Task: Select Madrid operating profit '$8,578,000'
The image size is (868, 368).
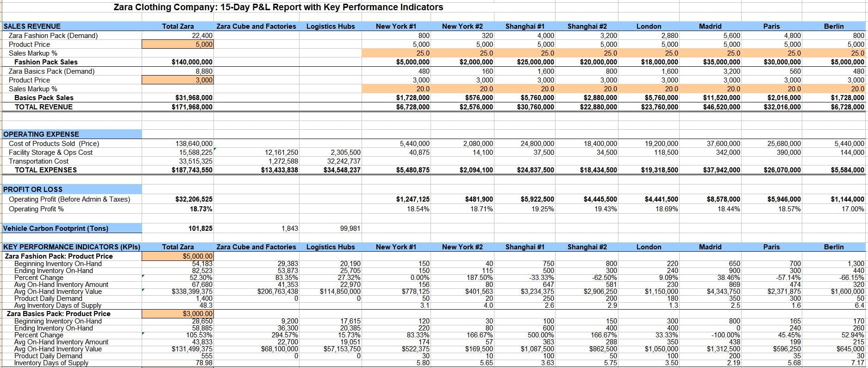Action: pyautogui.click(x=723, y=199)
